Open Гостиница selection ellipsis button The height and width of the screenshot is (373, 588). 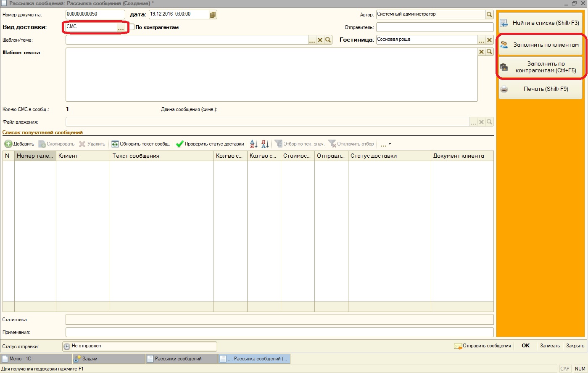point(482,40)
